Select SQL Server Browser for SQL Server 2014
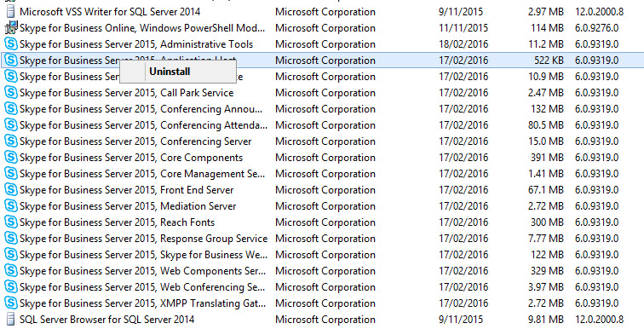The image size is (644, 329). click(x=106, y=320)
